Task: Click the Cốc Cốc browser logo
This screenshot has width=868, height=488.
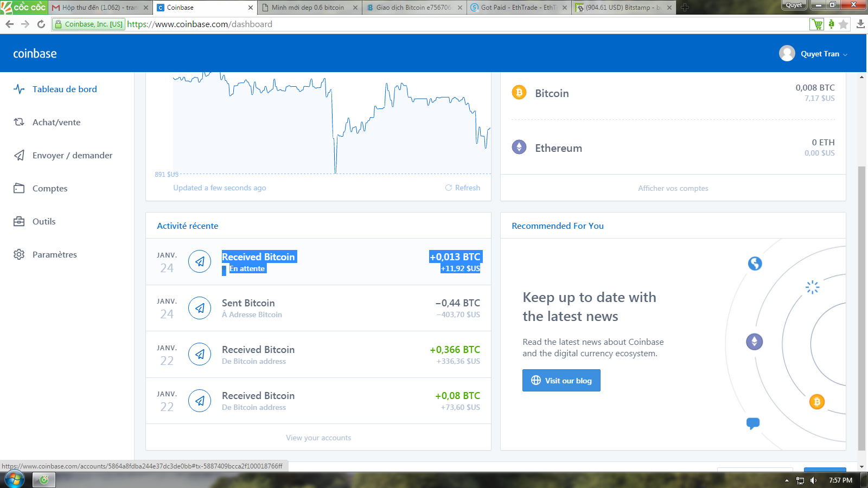Action: coord(24,7)
